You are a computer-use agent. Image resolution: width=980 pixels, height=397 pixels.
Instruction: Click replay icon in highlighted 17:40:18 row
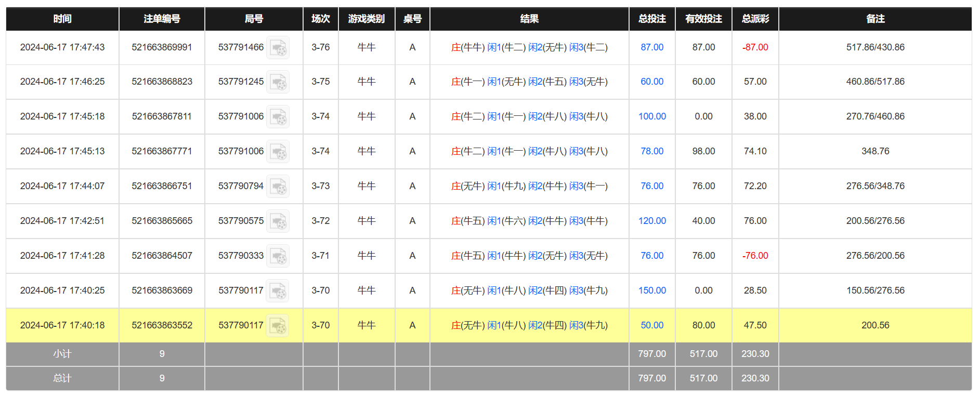[278, 326]
